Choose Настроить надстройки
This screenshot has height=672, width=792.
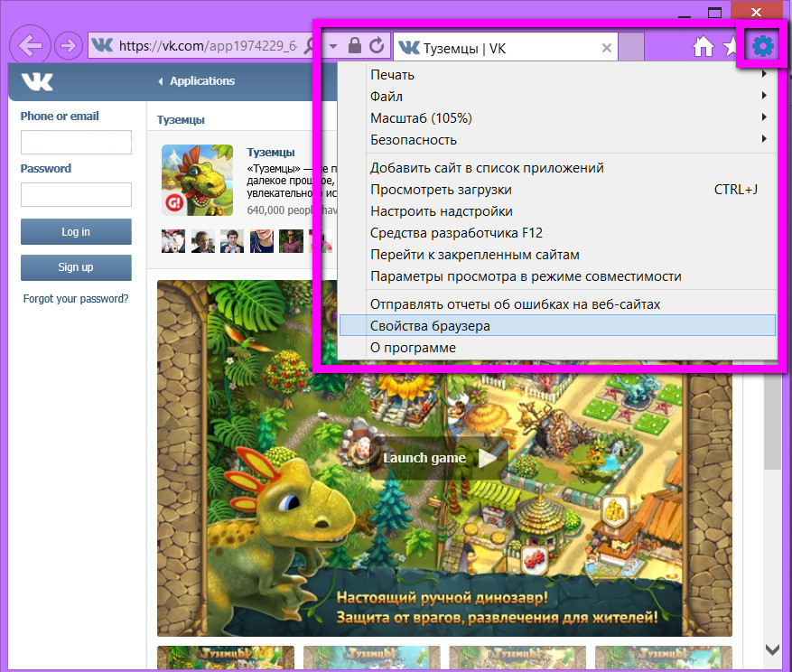tap(557, 211)
